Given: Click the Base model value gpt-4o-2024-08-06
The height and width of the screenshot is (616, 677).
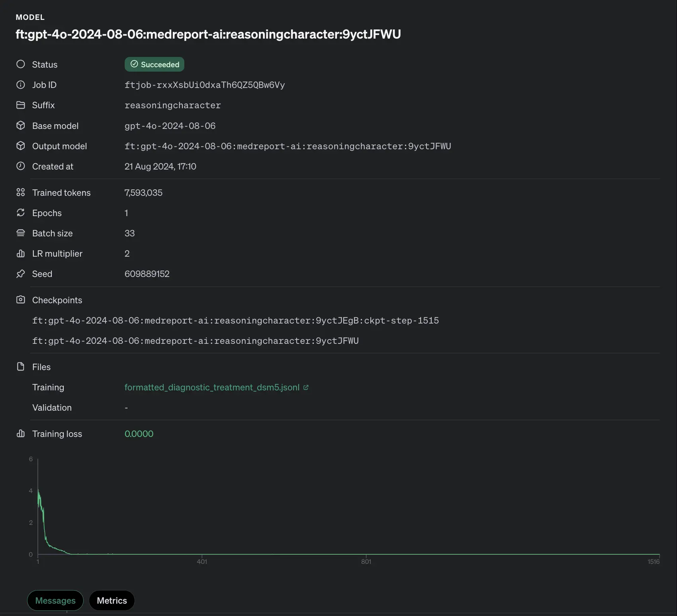Looking at the screenshot, I should pyautogui.click(x=170, y=126).
